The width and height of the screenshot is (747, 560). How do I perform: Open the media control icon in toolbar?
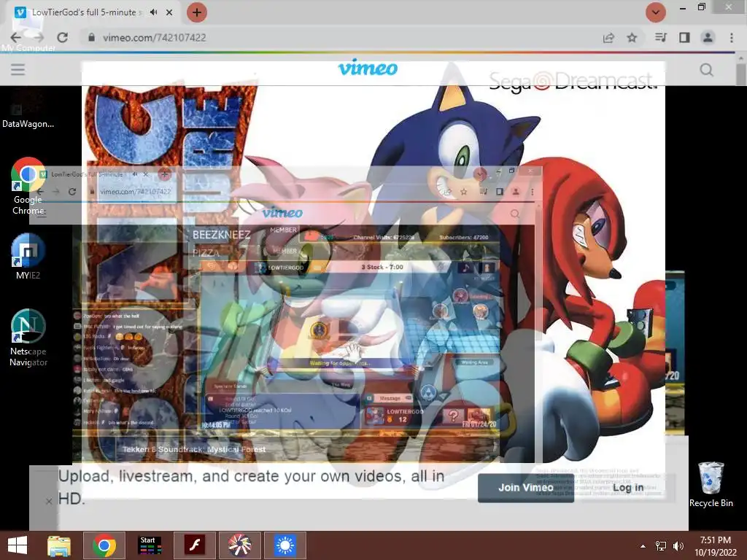pyautogui.click(x=661, y=38)
